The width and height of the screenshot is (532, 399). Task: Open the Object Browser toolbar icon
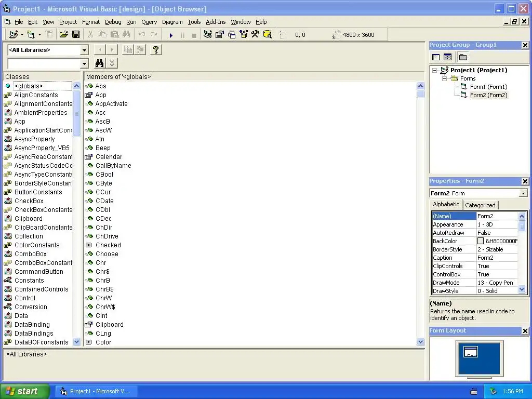pyautogui.click(x=244, y=35)
